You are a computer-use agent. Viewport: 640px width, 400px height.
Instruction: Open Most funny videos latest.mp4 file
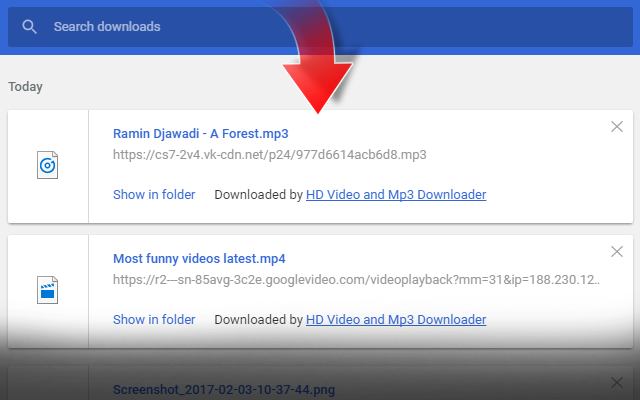point(199,259)
